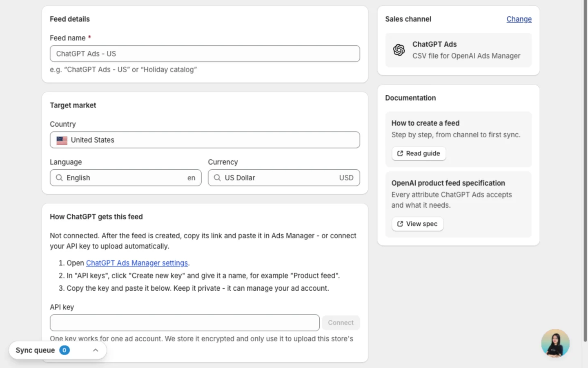Click the Sync queue count badge
Screen dimensions: 588x368
point(65,350)
